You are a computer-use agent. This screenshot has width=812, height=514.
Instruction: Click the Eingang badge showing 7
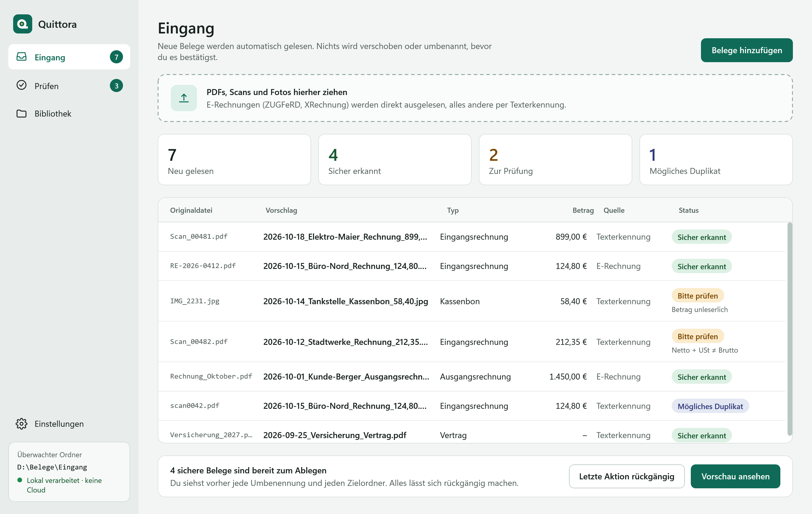click(x=116, y=57)
